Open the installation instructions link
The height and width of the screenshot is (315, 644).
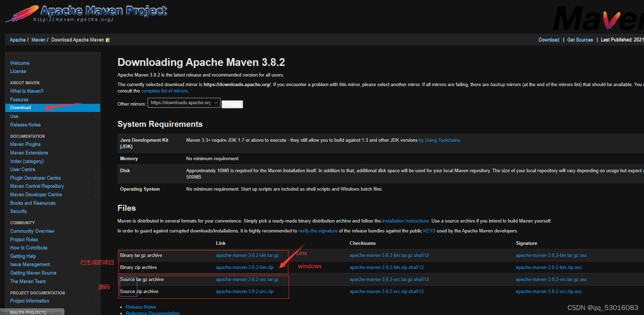[x=406, y=221]
